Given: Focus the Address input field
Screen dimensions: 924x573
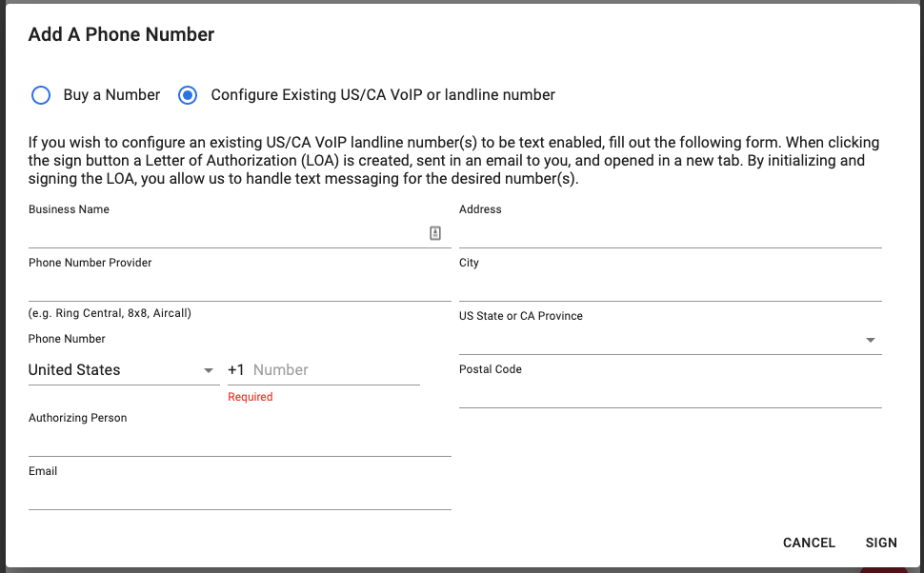Looking at the screenshot, I should coord(670,233).
